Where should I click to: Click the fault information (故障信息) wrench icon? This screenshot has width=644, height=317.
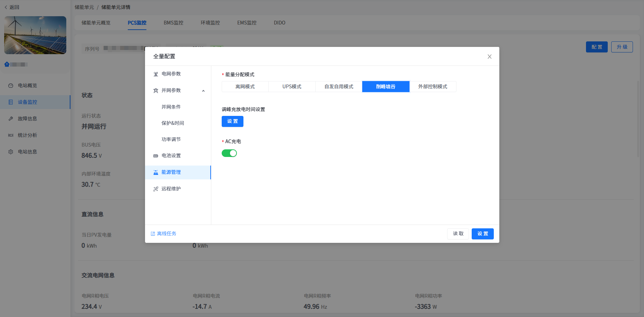pos(11,119)
